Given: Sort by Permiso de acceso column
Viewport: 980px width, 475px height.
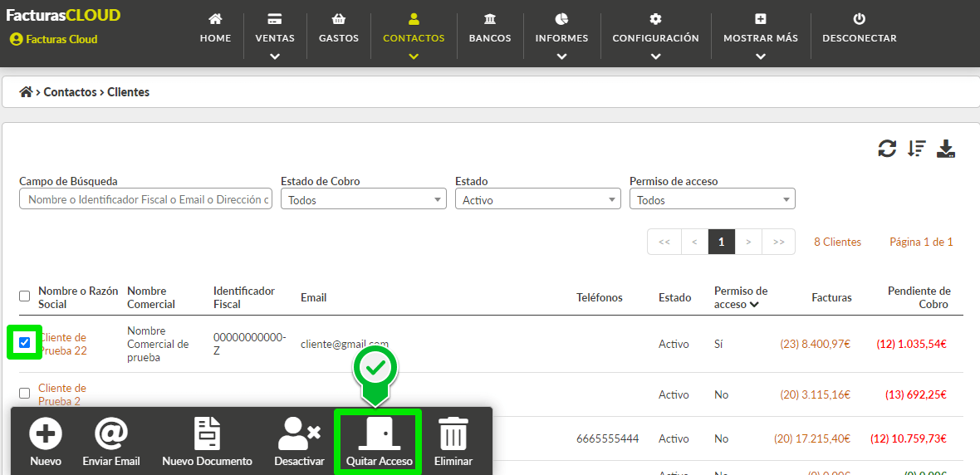Looking at the screenshot, I should click(x=741, y=297).
